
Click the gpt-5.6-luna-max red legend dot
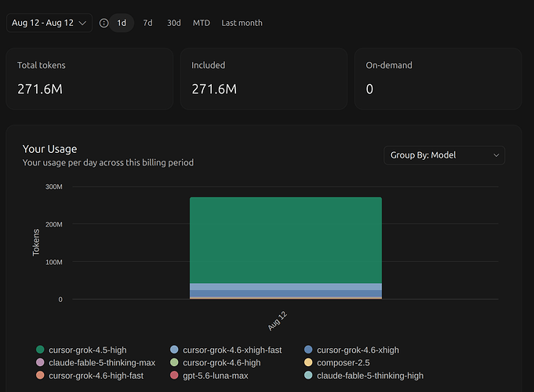(174, 375)
